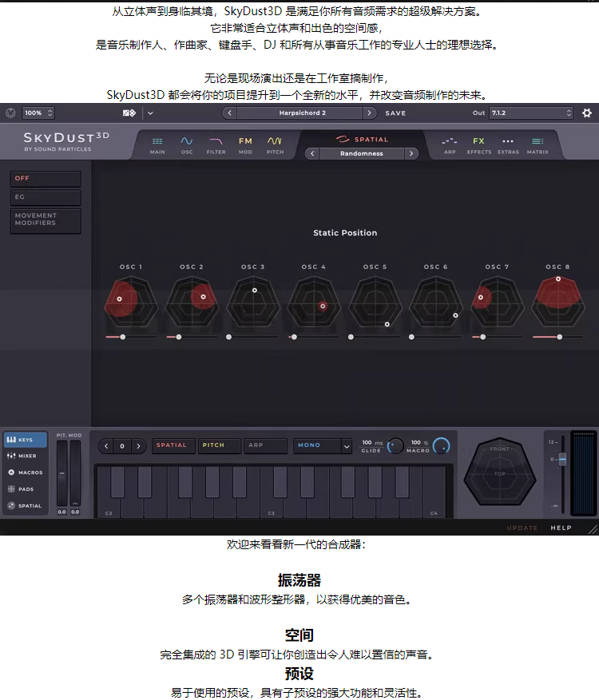Open the HELP link
This screenshot has height=700, width=599.
click(561, 528)
